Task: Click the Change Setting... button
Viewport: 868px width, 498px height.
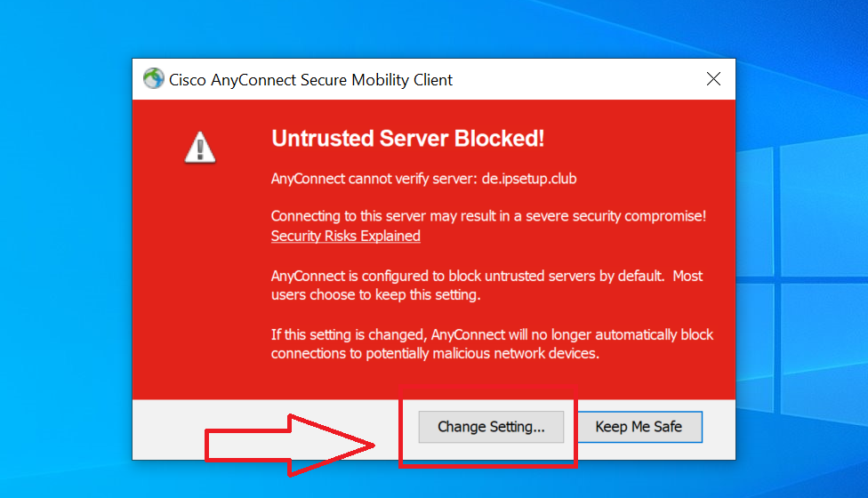Action: click(491, 427)
